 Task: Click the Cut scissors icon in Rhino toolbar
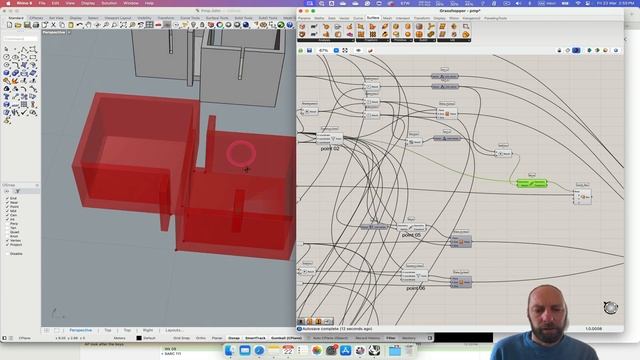tap(53, 25)
